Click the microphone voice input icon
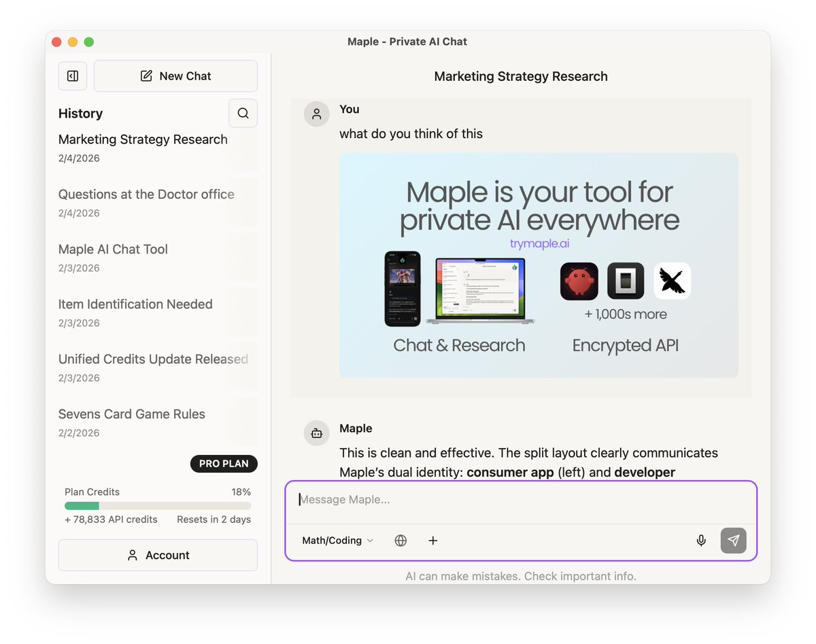Screen dimensions: 816x644 point(701,541)
